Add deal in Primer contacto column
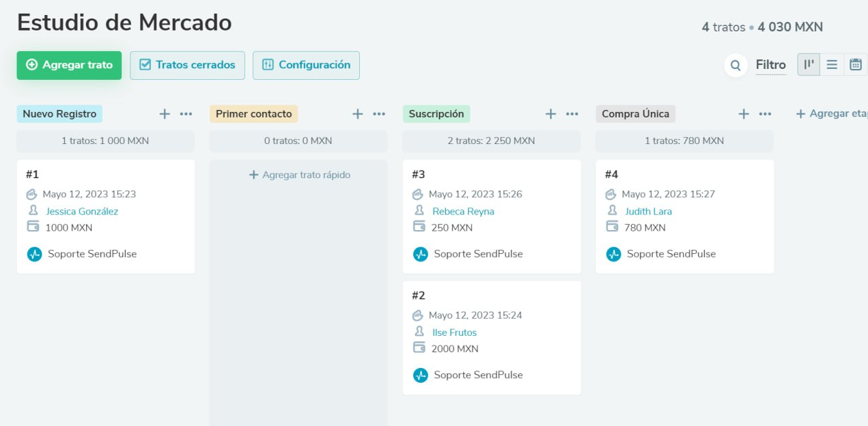 [358, 114]
